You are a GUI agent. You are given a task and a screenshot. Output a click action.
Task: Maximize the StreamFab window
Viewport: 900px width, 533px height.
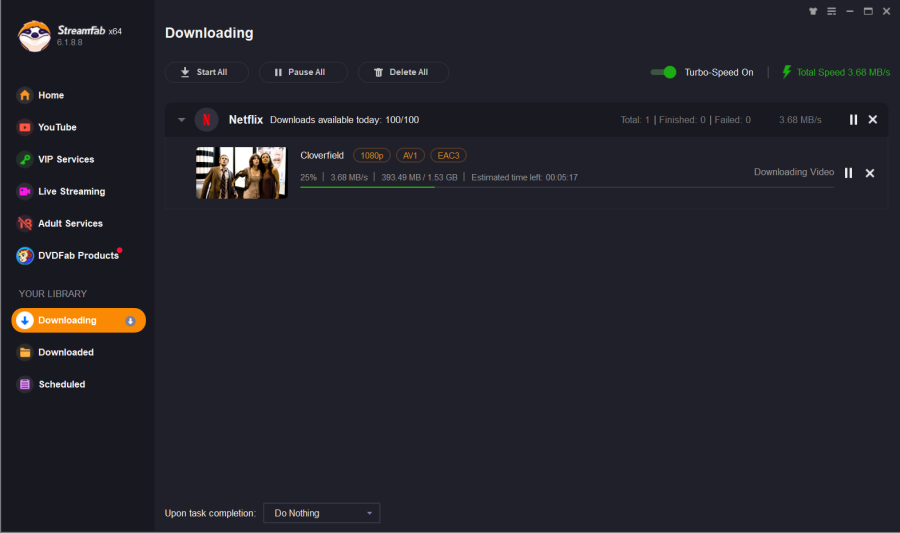click(868, 11)
